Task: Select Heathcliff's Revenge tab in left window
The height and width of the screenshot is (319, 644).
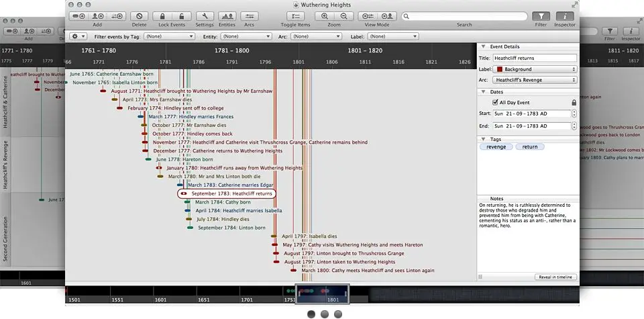Action: (x=5, y=165)
